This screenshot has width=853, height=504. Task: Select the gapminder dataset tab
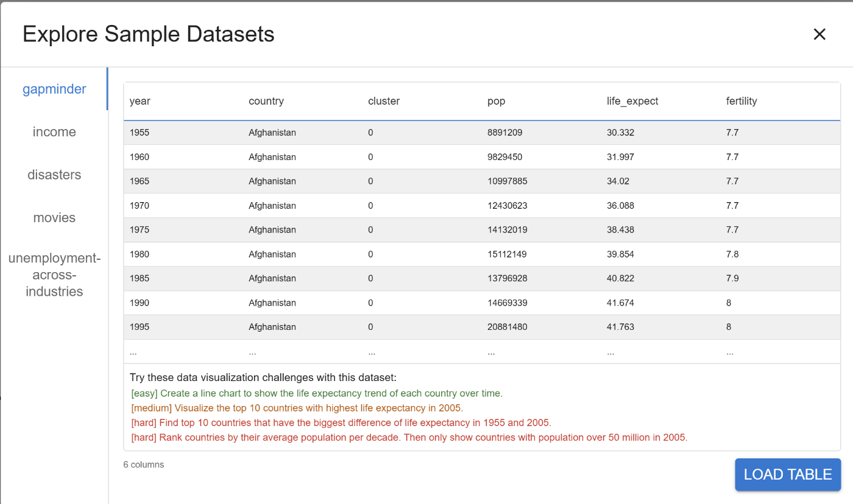click(x=54, y=89)
